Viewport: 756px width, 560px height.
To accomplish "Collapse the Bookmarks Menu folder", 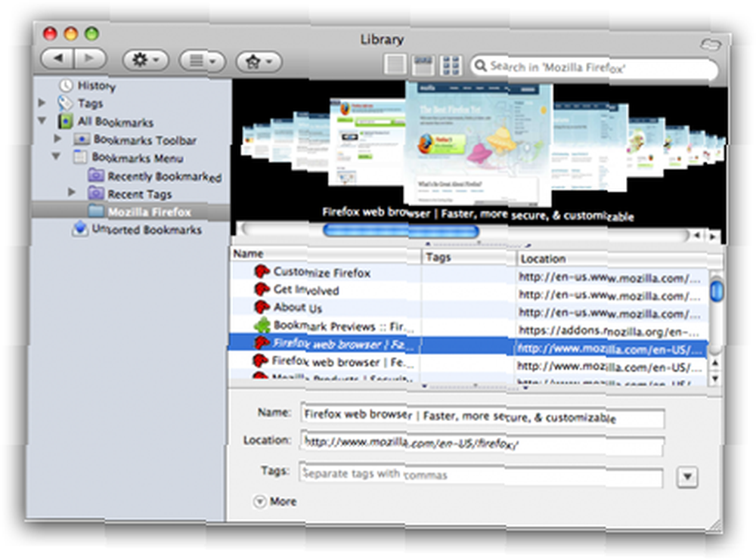I will pyautogui.click(x=57, y=156).
